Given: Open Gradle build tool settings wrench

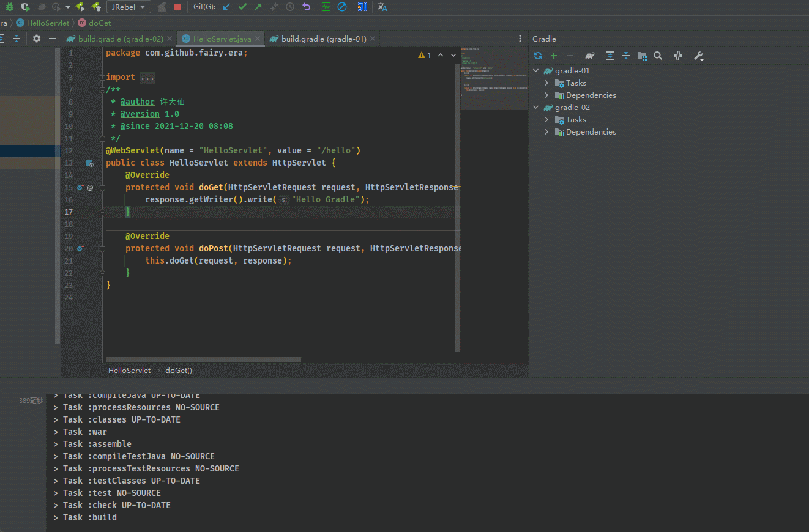Looking at the screenshot, I should point(698,56).
